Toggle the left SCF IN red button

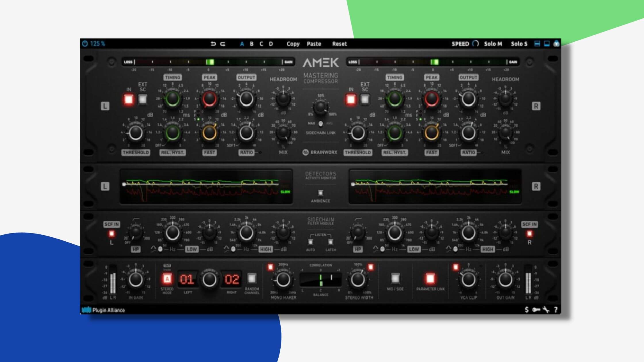click(x=112, y=234)
